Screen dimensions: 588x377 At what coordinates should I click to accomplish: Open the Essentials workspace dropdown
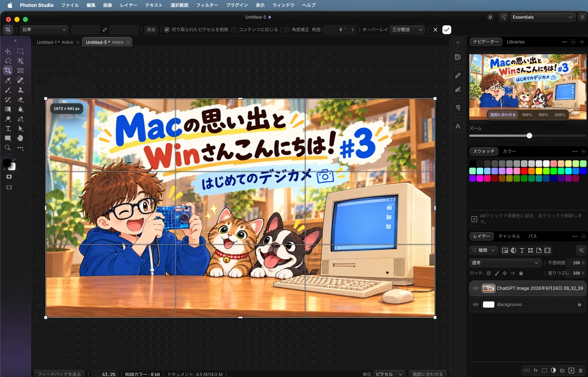click(543, 17)
